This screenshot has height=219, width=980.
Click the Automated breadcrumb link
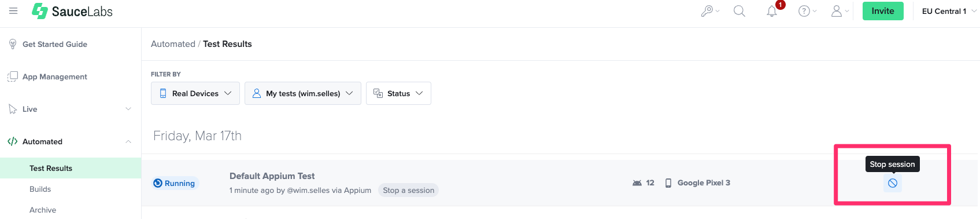pos(173,44)
